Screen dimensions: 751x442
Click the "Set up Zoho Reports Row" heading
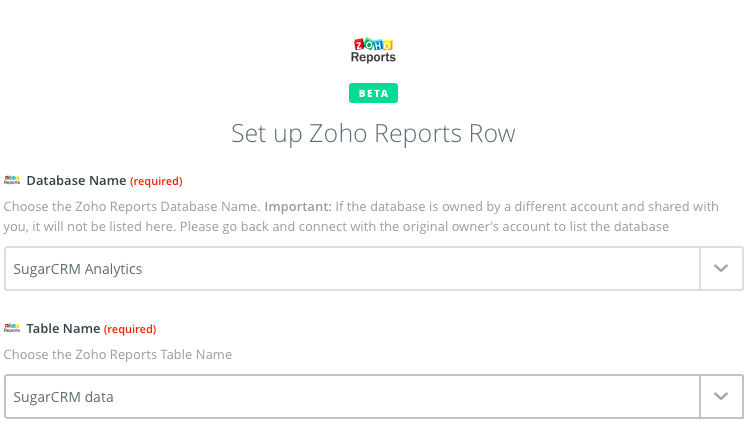click(374, 133)
